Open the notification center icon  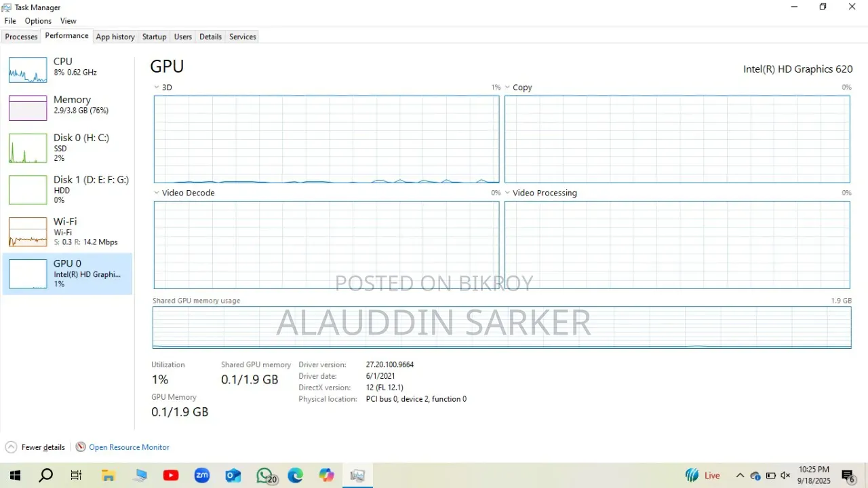(x=848, y=476)
